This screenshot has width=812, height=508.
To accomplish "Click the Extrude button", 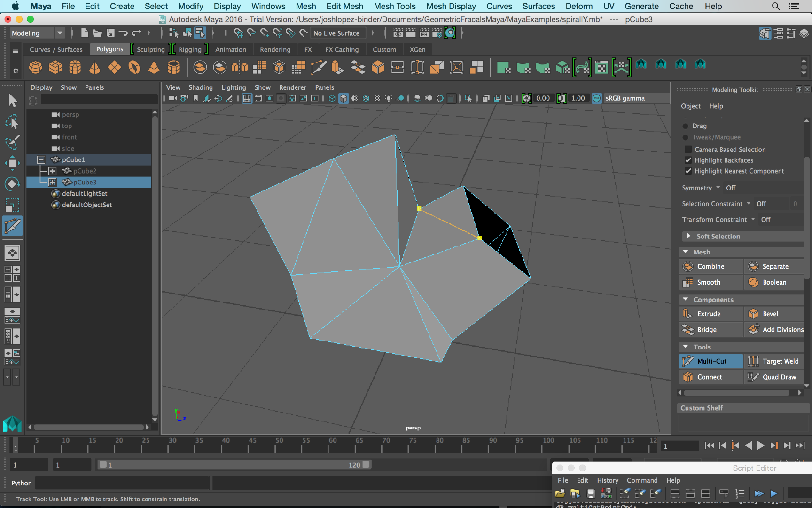I will tap(711, 314).
